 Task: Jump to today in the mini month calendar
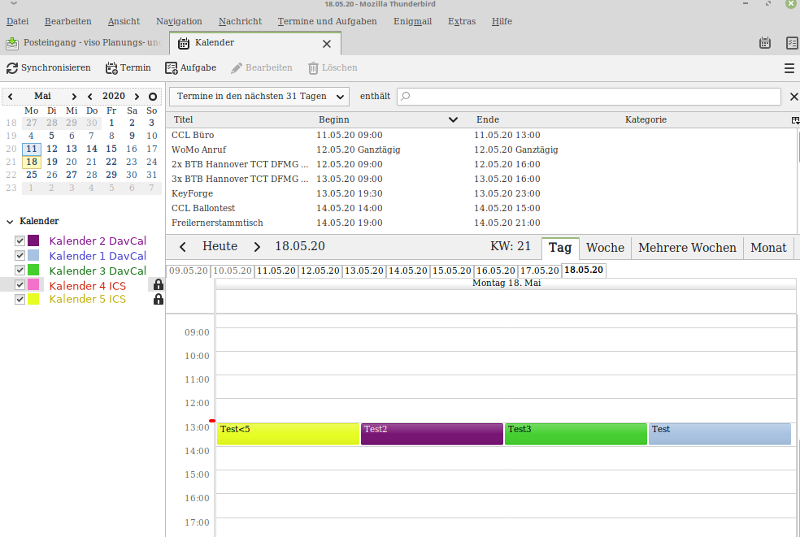click(x=153, y=96)
